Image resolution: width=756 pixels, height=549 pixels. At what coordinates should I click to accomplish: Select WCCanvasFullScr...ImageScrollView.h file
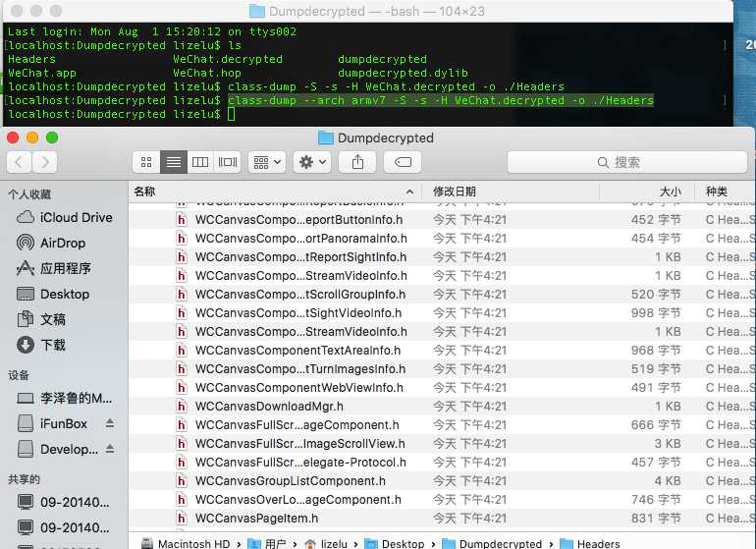pos(442,444)
